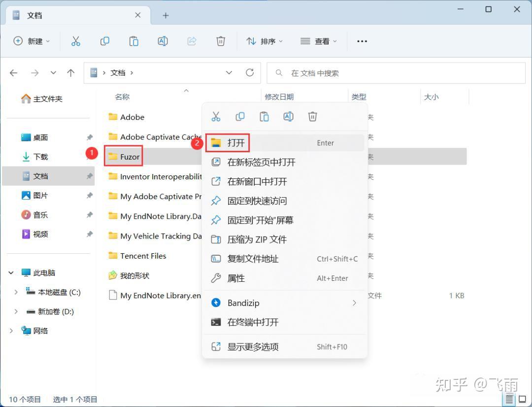Open the 排序 sort dropdown
The width and height of the screenshot is (532, 407).
[265, 41]
